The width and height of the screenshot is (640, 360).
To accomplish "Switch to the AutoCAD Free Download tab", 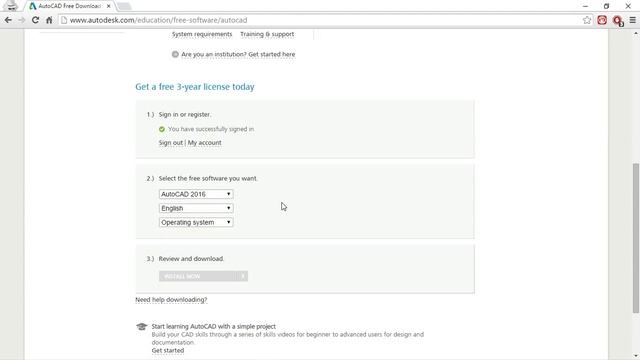I will click(x=69, y=6).
